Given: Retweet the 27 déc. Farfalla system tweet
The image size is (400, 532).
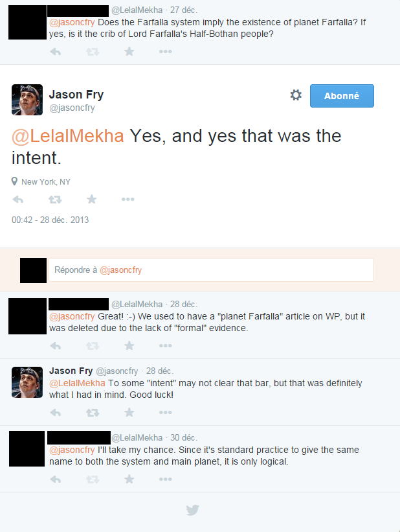Looking at the screenshot, I should (92, 51).
